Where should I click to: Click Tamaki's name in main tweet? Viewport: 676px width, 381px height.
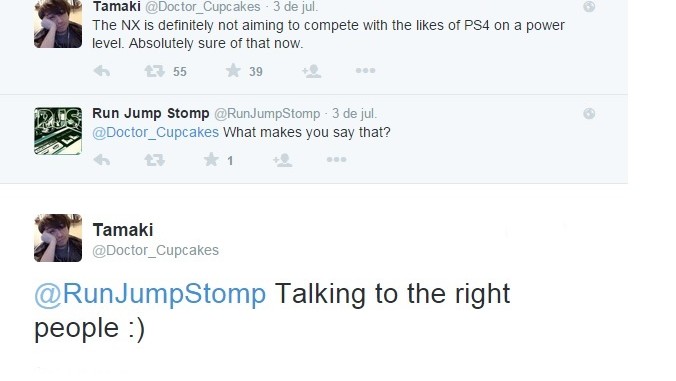tap(123, 230)
